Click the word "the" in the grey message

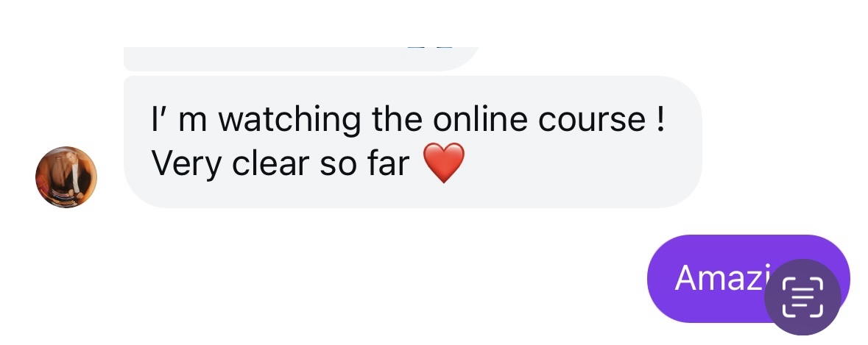pyautogui.click(x=397, y=119)
